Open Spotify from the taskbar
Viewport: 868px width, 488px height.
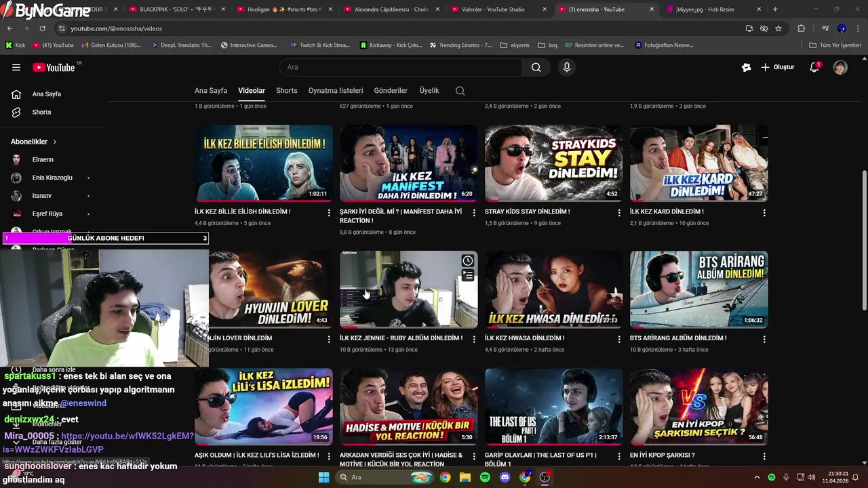(485, 477)
